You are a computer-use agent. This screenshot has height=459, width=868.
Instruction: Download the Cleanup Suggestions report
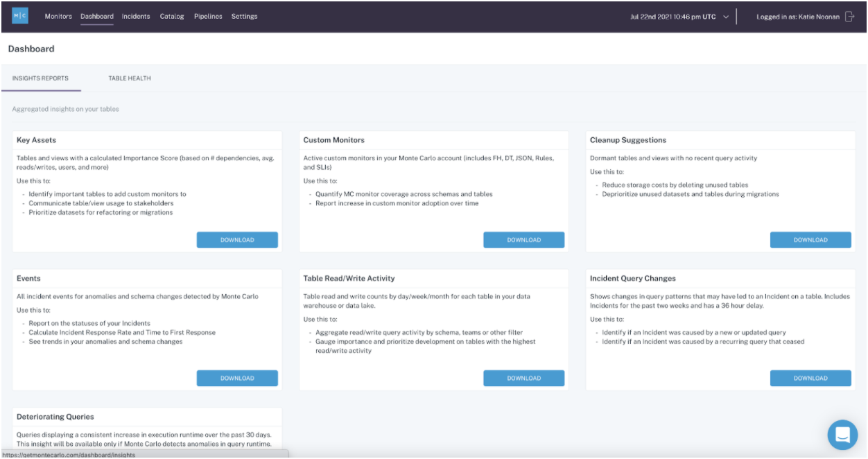coord(810,240)
